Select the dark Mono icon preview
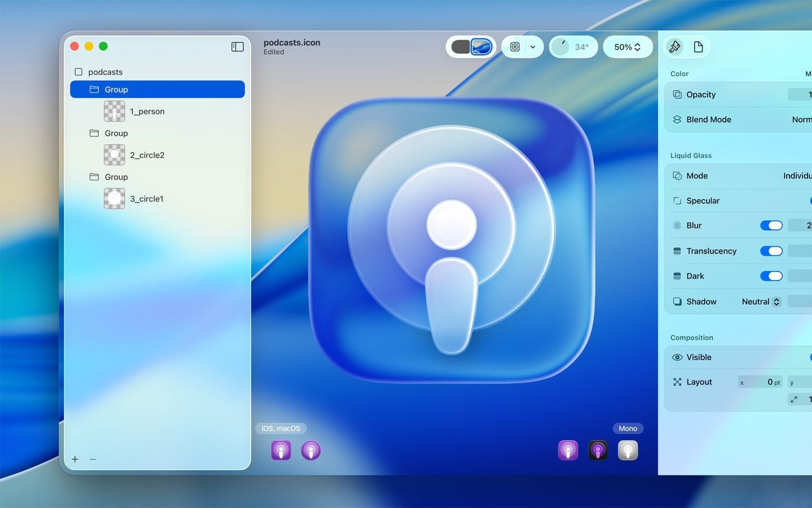Screen dimensions: 812x508 click(x=598, y=450)
